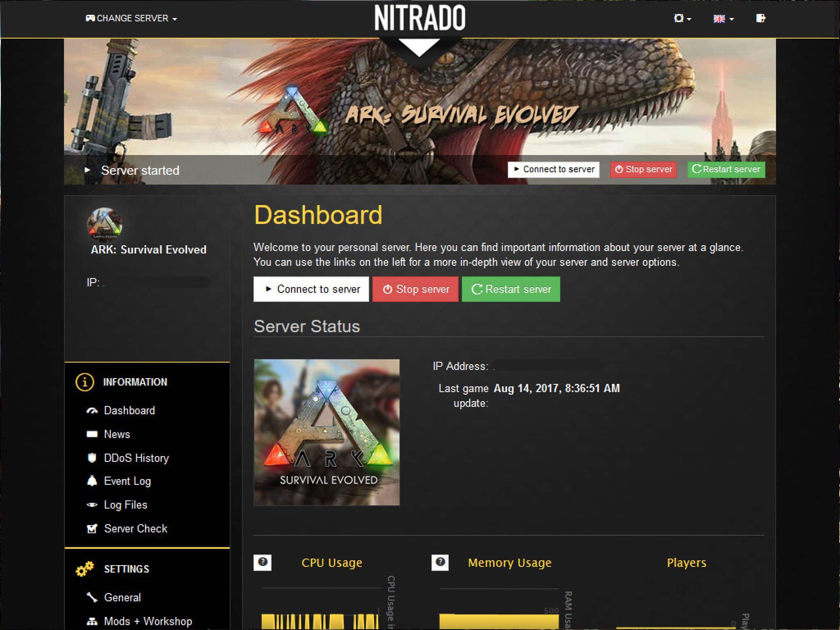Click the yellow memory usage bar chart

point(499,621)
